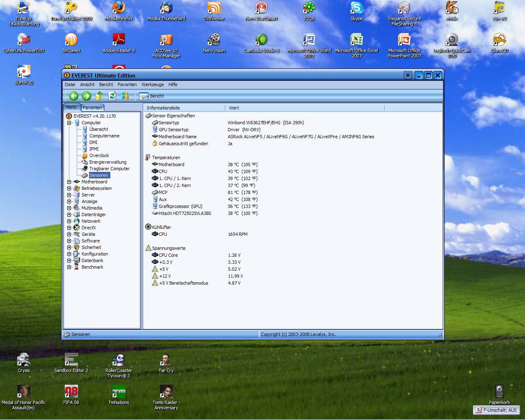This screenshot has height=420, width=525.
Task: Select Computername in the tree
Action: 104,136
